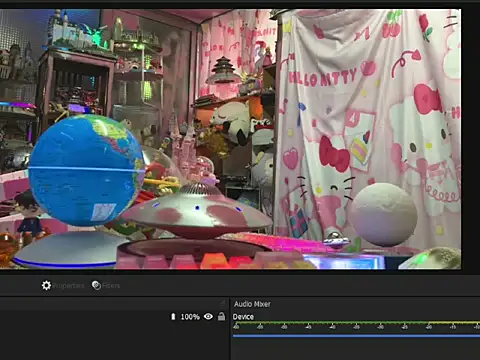Open source Properties with the gear button
This screenshot has height=360, width=480.
tap(62, 285)
